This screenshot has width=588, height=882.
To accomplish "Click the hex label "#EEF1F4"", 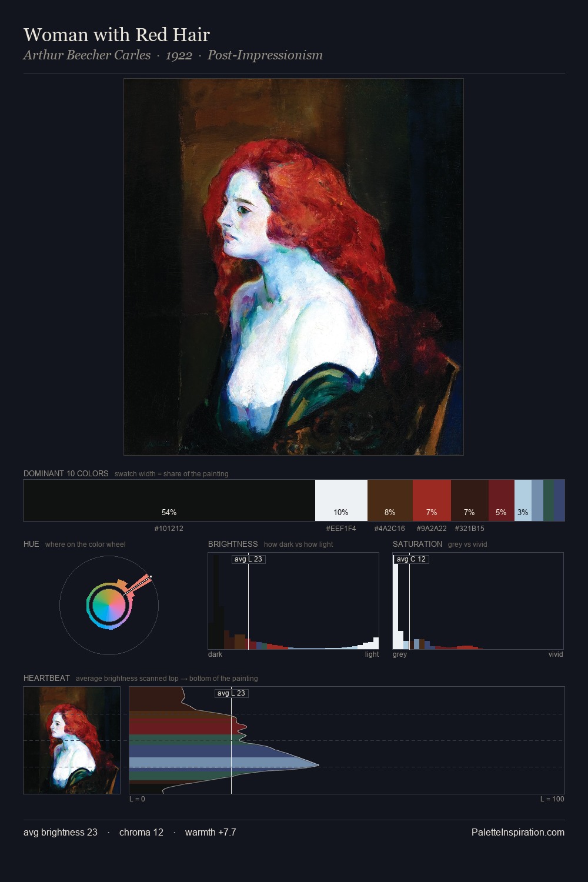I will coord(341,529).
